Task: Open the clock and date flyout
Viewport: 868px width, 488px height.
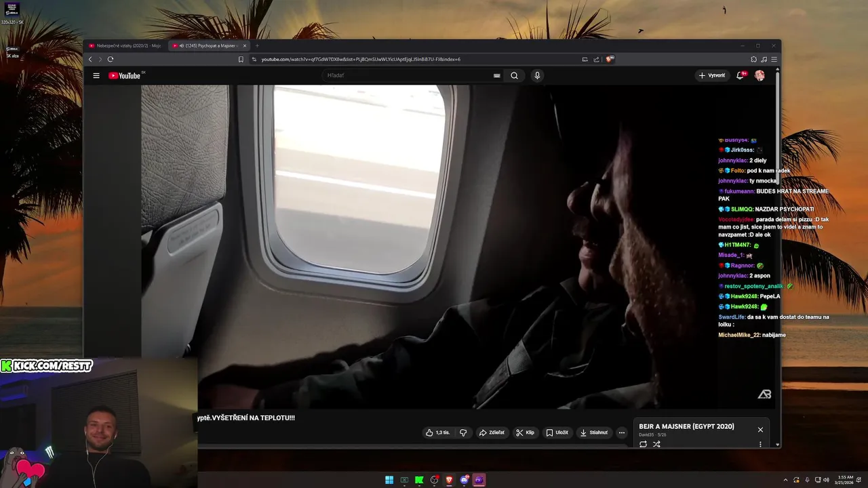Action: pos(845,480)
